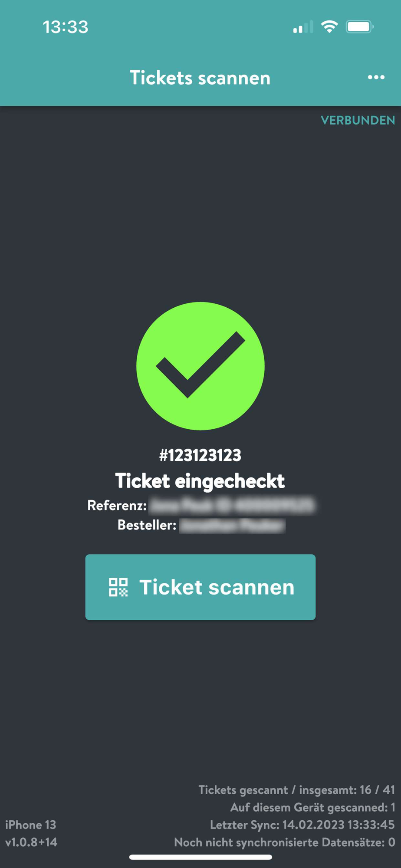Tap the home indicator bar
The height and width of the screenshot is (868, 401).
click(x=200, y=857)
